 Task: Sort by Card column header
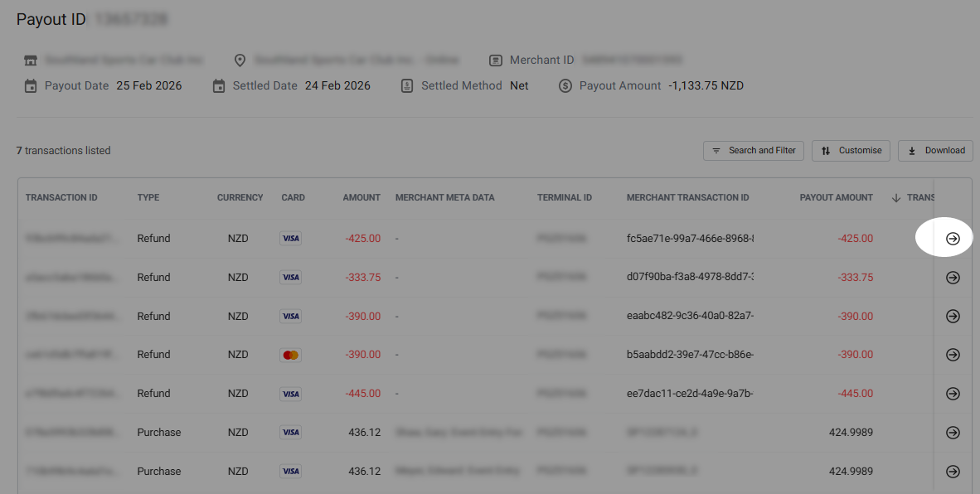click(294, 197)
